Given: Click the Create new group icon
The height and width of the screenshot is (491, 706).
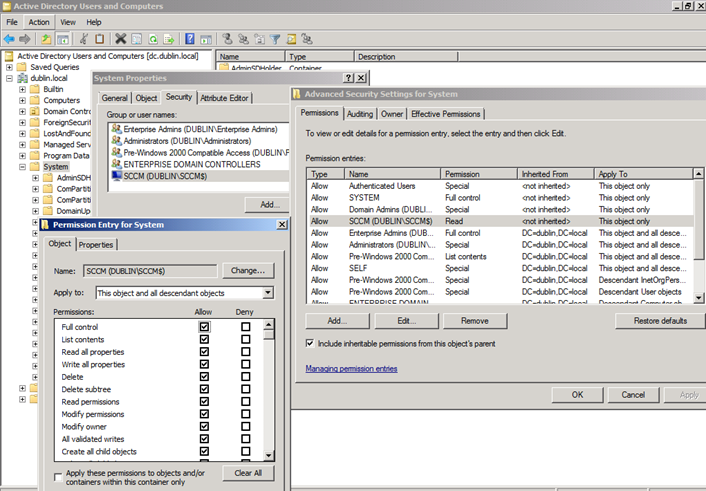Looking at the screenshot, I should (x=244, y=39).
